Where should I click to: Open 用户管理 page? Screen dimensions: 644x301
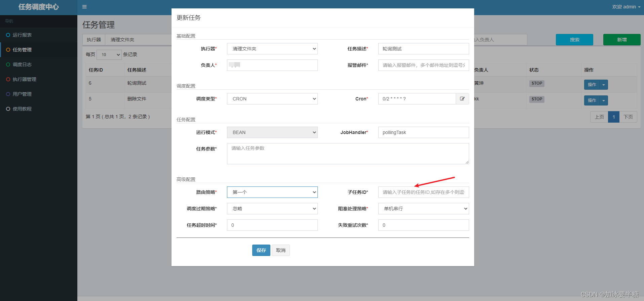[39, 94]
